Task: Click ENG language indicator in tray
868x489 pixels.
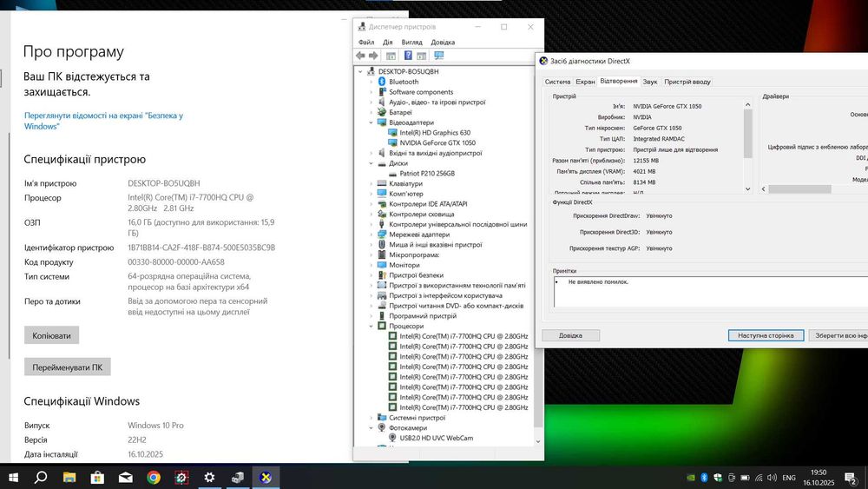Action: tap(789, 478)
